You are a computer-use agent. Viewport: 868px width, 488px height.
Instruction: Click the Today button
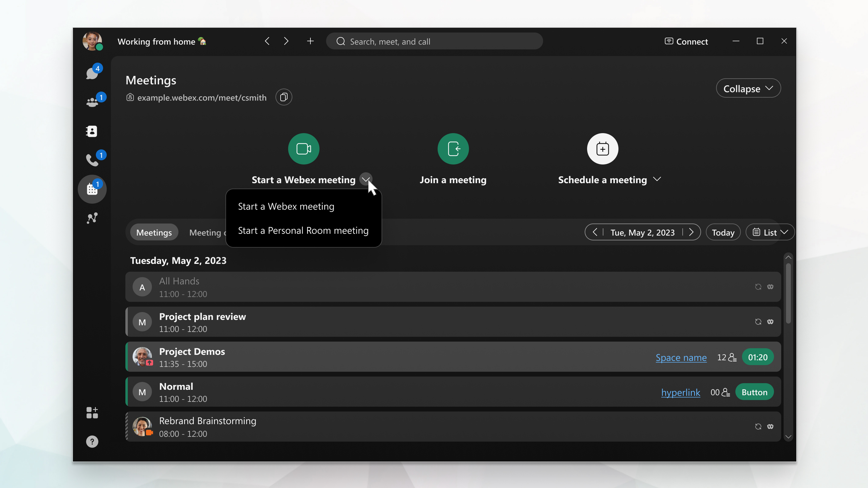point(723,232)
